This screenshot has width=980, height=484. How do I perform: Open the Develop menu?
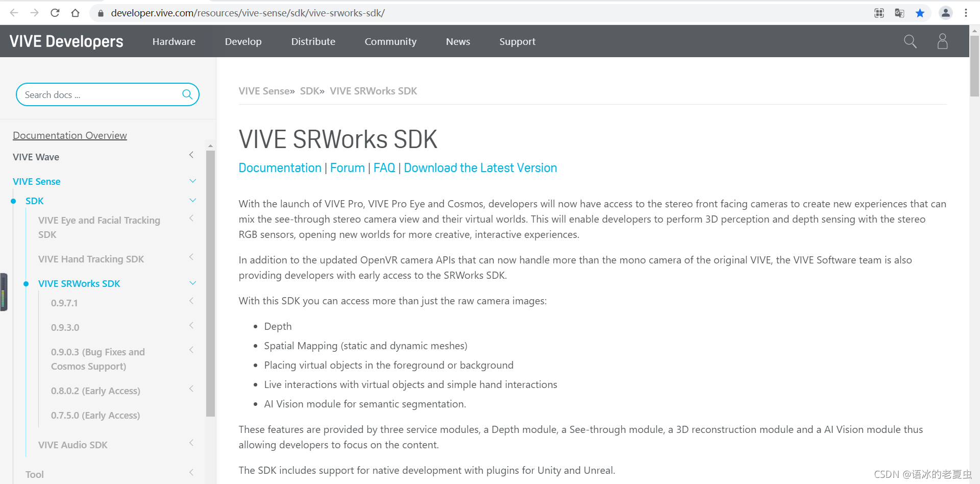click(x=243, y=41)
